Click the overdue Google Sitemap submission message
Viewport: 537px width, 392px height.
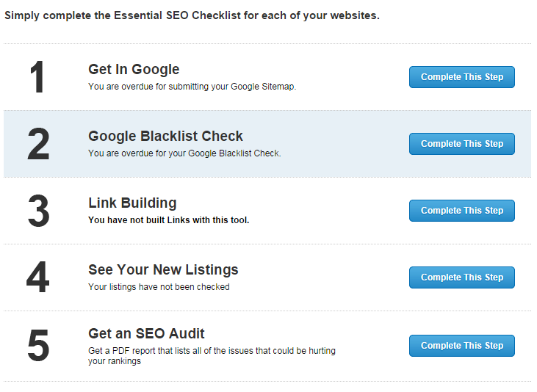(192, 87)
